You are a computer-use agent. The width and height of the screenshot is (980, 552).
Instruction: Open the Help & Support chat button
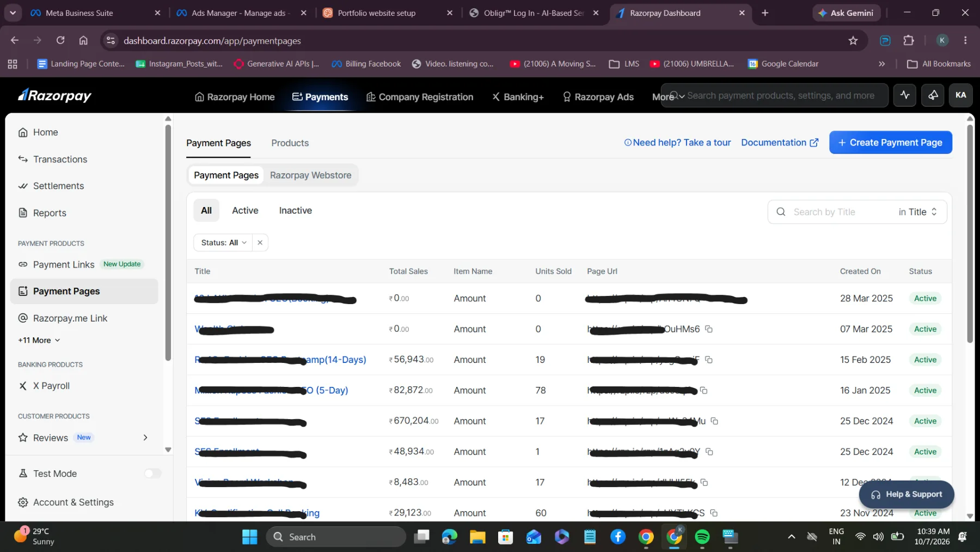click(906, 494)
